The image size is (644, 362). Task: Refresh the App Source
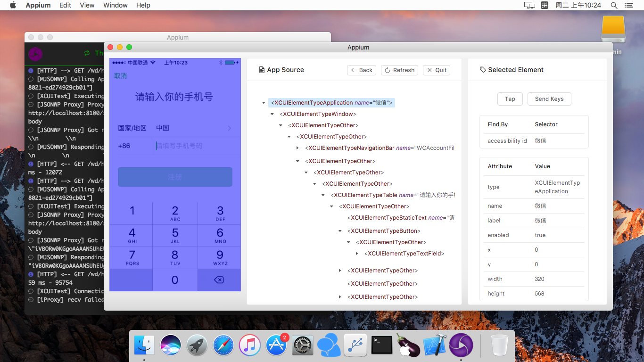point(399,70)
